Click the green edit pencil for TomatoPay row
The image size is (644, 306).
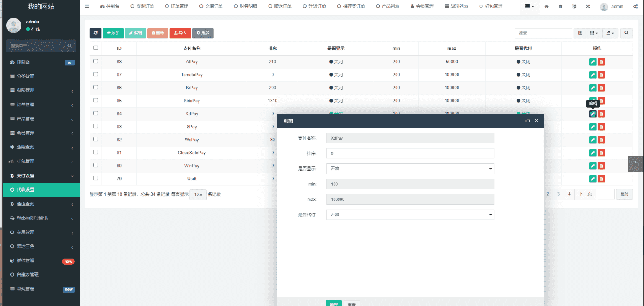tap(592, 75)
